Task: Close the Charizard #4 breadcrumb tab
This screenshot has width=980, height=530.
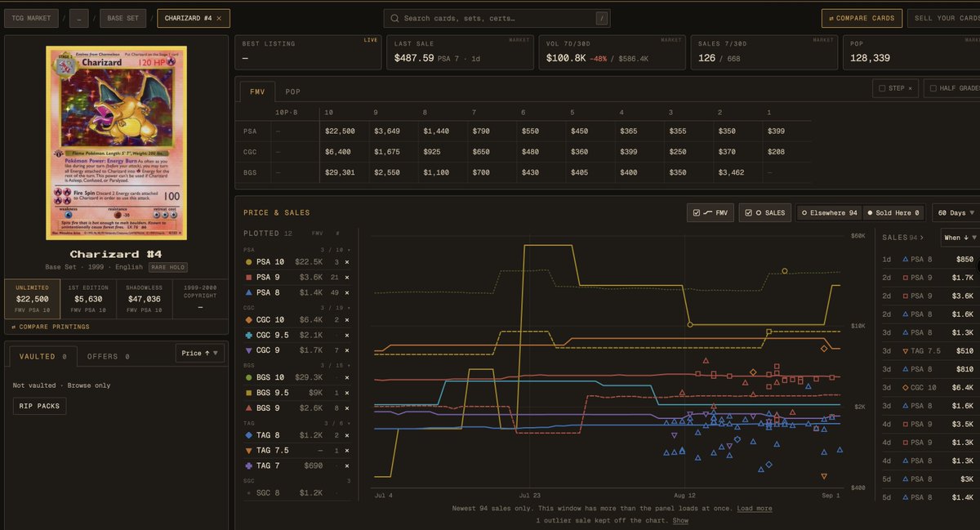Action: tap(219, 18)
